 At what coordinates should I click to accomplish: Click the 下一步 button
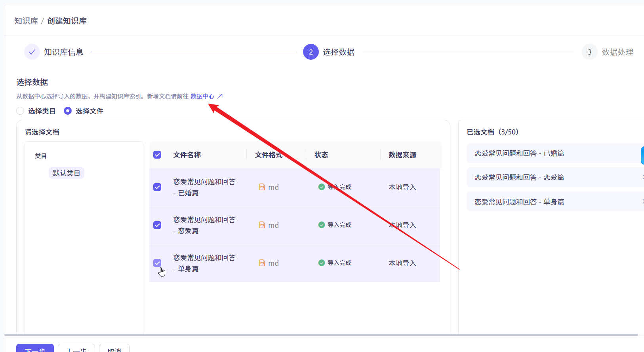click(x=35, y=348)
